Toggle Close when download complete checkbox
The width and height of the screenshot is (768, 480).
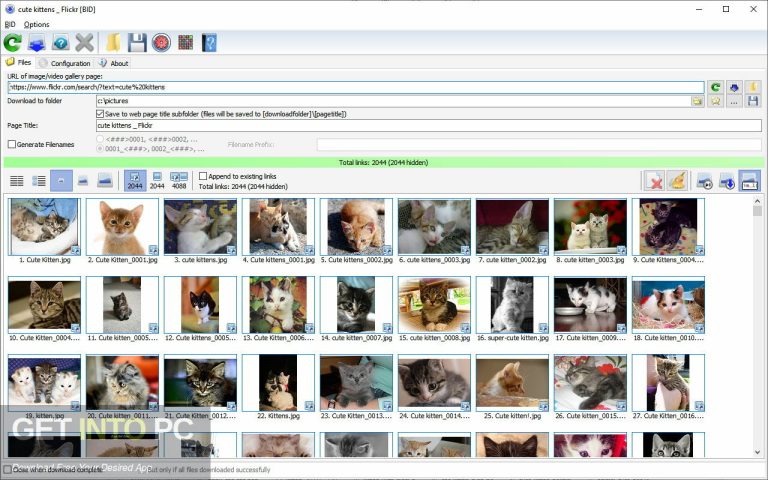(x=8, y=469)
